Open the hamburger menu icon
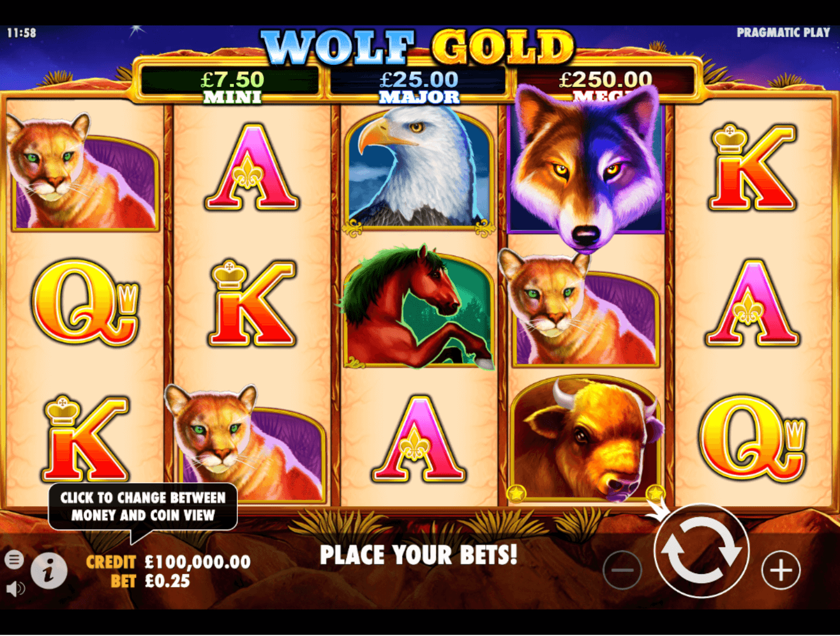 coord(14,559)
